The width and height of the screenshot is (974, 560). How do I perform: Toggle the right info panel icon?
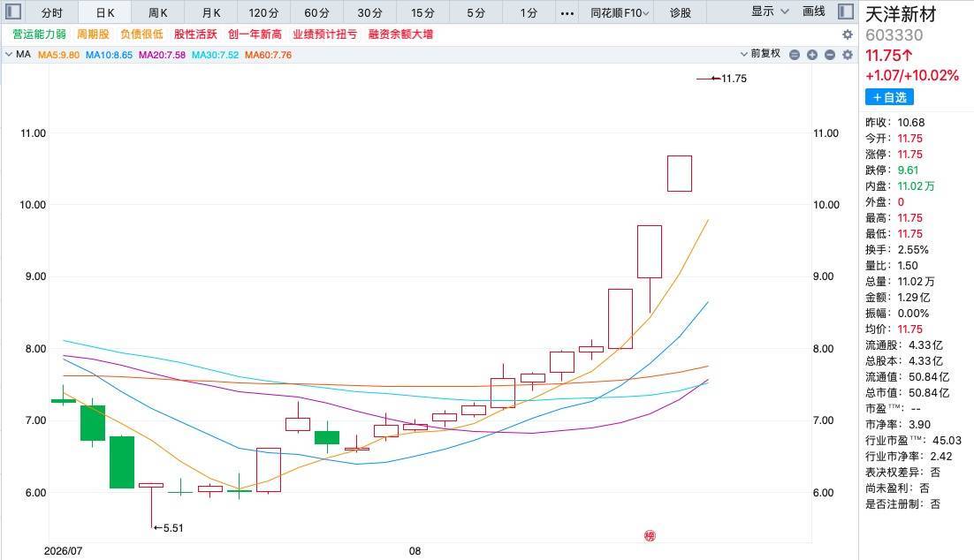click(x=846, y=11)
